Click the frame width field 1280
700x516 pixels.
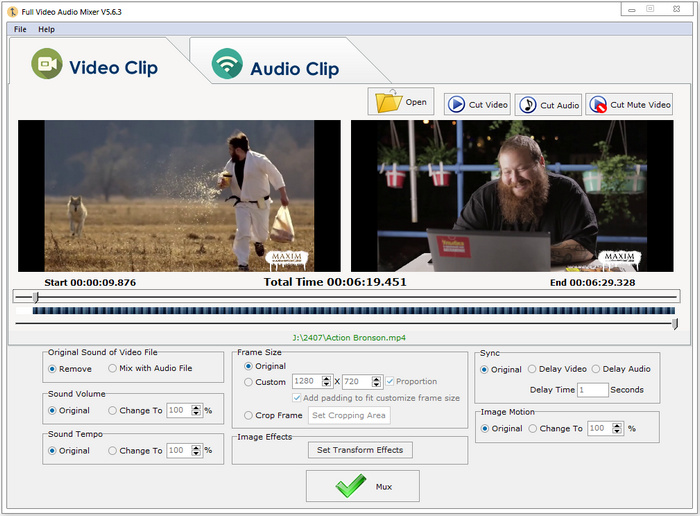point(307,381)
